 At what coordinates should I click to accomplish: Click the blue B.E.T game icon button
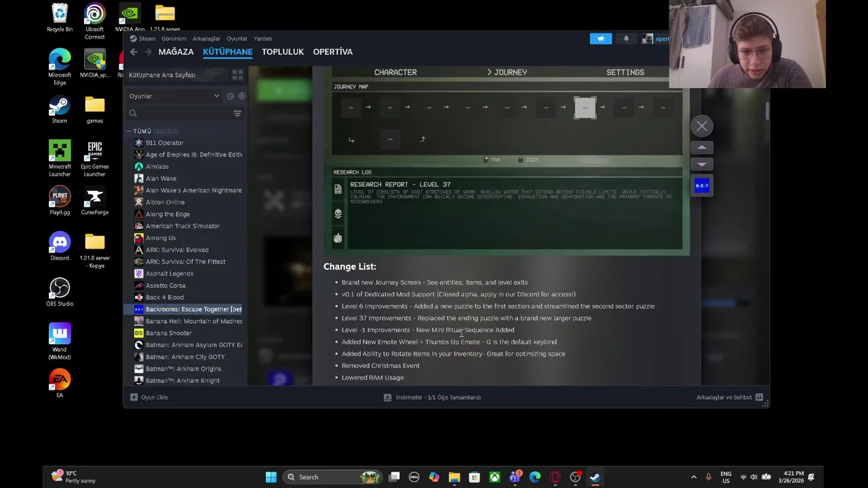coord(702,186)
